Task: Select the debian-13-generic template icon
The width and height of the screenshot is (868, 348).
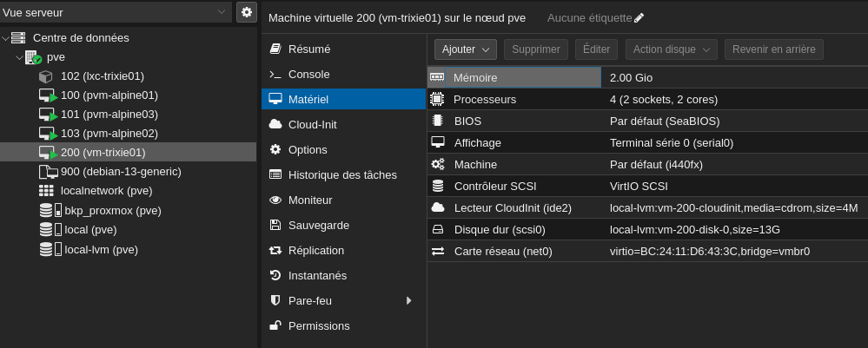Action: 48,172
